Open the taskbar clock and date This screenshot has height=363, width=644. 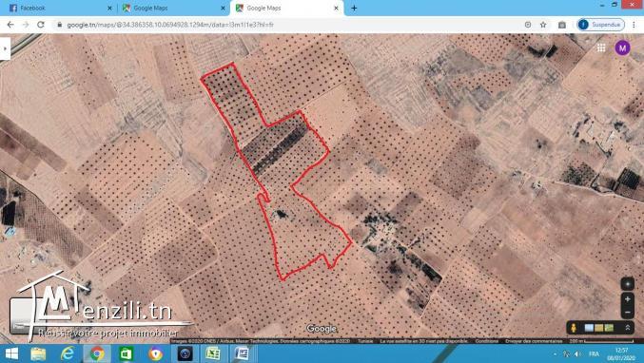[622, 353]
